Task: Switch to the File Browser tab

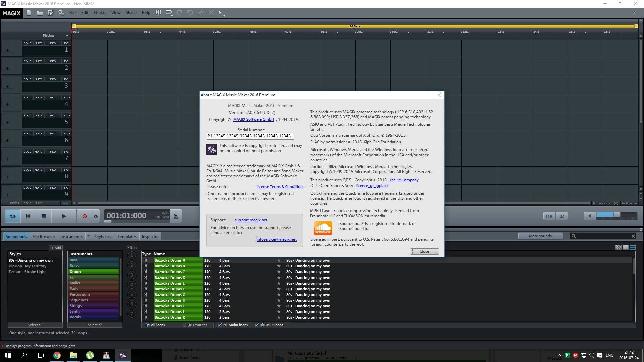Action: 44,237
